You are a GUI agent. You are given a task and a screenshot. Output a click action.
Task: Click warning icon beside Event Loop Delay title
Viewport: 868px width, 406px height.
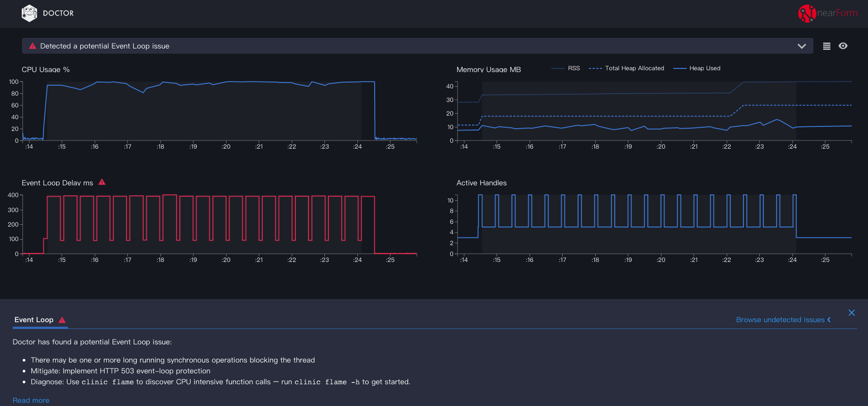point(102,182)
